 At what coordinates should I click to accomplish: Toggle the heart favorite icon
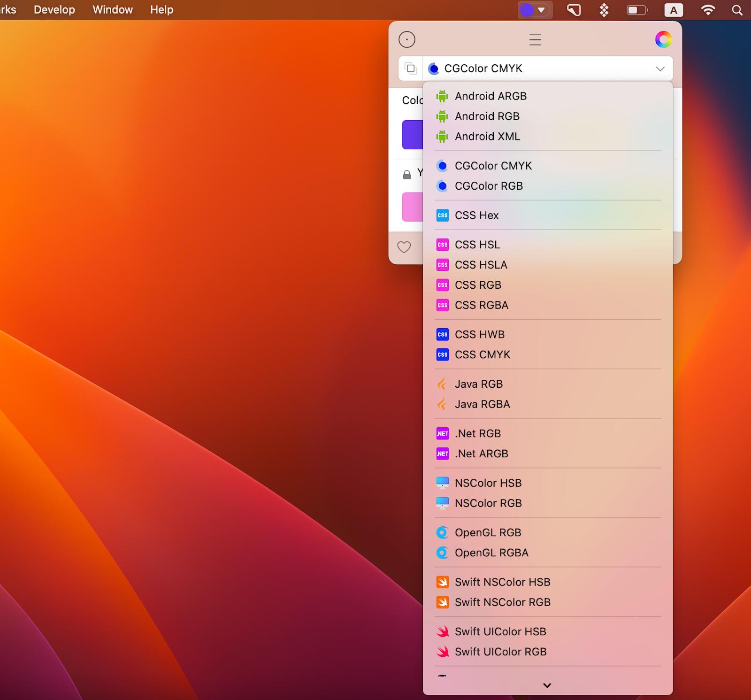pos(404,246)
